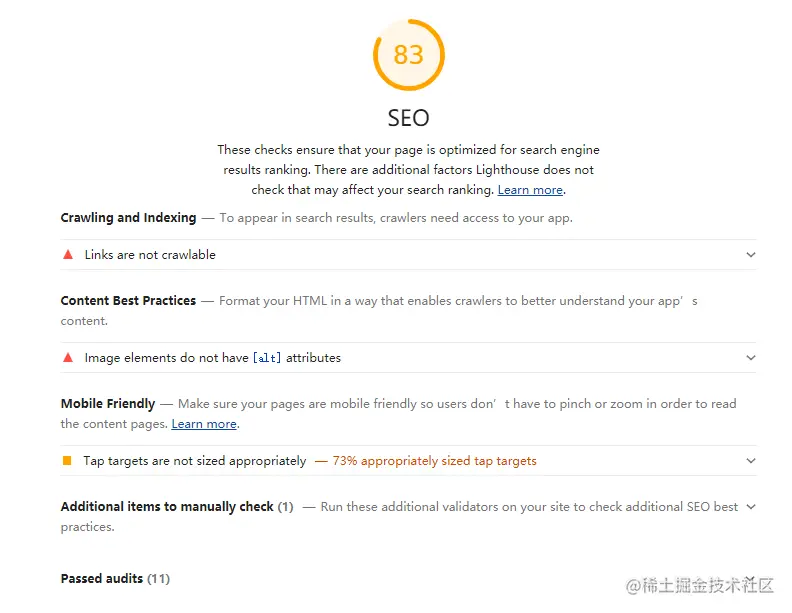Viewport: 792px width, 613px height.
Task: Select Image elements do not have alt audit
Action: click(408, 357)
